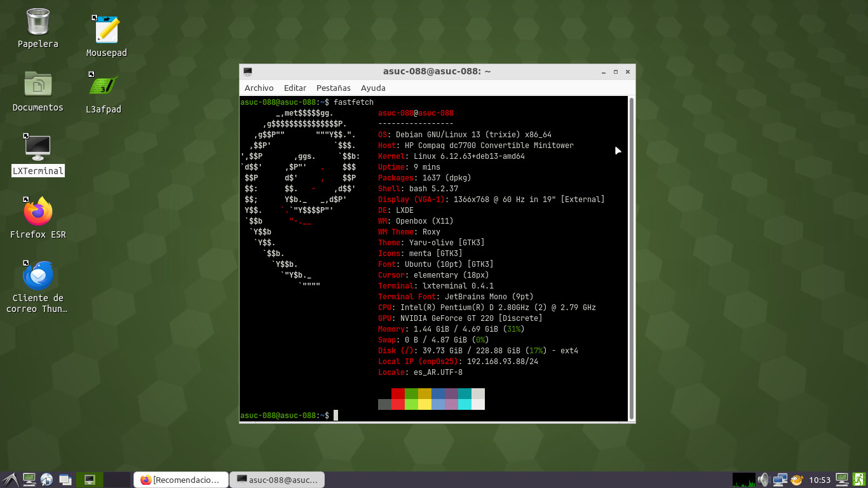This screenshot has height=488, width=868.
Task: Open the Ayuda menu
Action: click(x=373, y=88)
